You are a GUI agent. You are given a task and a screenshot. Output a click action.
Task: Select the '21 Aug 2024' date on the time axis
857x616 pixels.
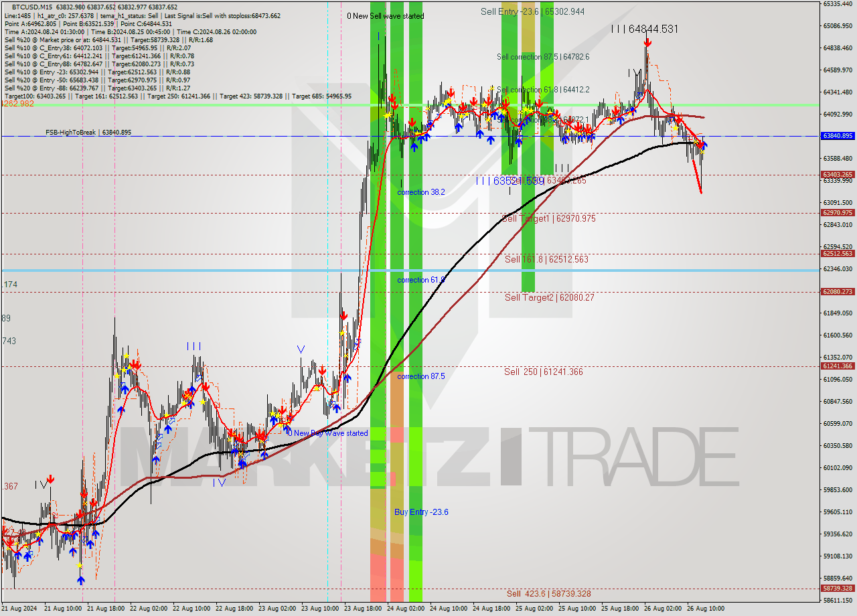click(x=20, y=609)
